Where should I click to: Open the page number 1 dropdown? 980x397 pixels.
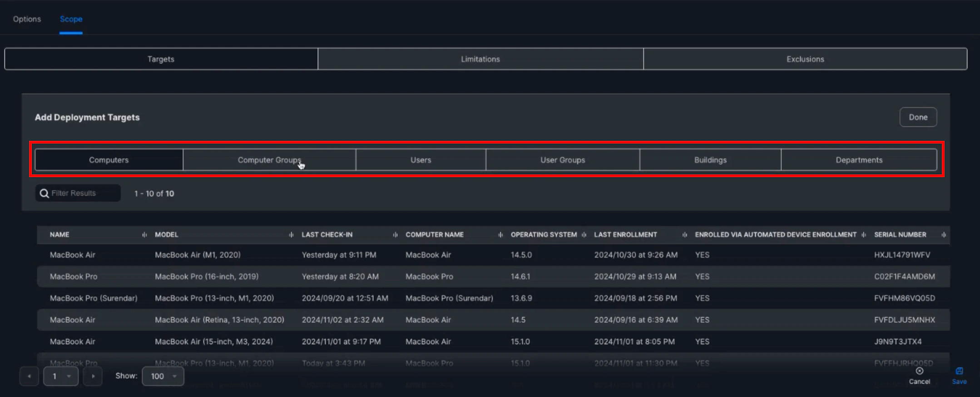(61, 376)
